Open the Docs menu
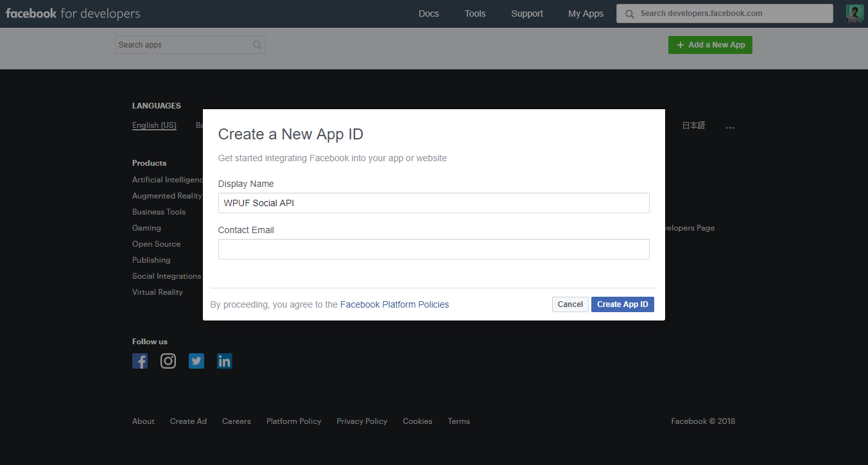Viewport: 868px width, 465px height. coord(429,13)
